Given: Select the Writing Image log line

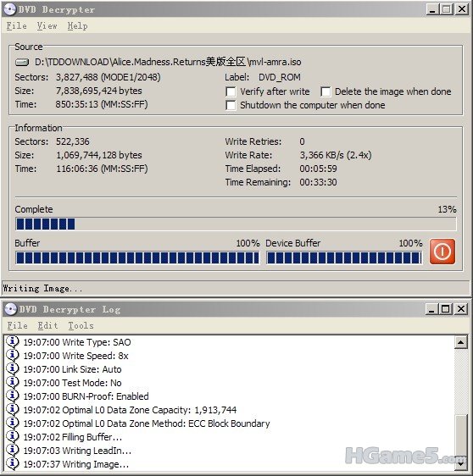Looking at the screenshot, I should [x=76, y=464].
